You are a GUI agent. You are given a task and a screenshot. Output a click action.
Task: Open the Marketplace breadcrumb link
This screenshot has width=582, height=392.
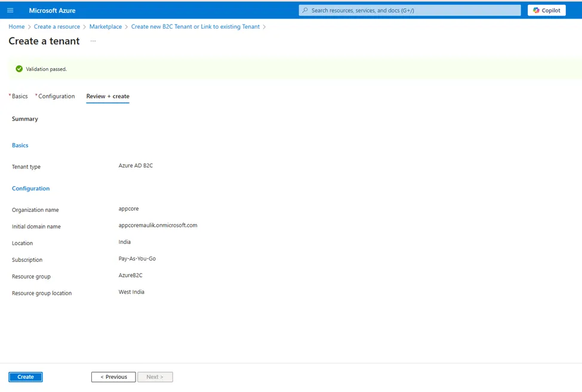point(106,26)
